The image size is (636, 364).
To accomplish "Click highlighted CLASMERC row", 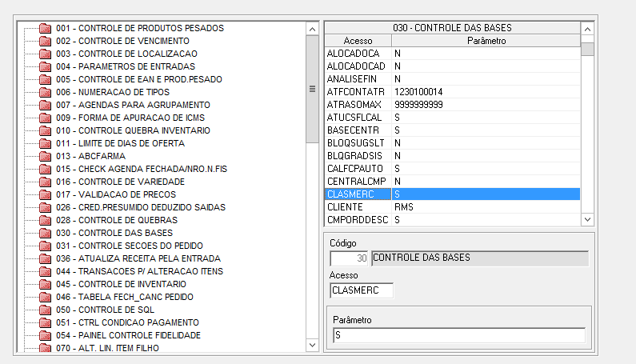I will coord(452,194).
